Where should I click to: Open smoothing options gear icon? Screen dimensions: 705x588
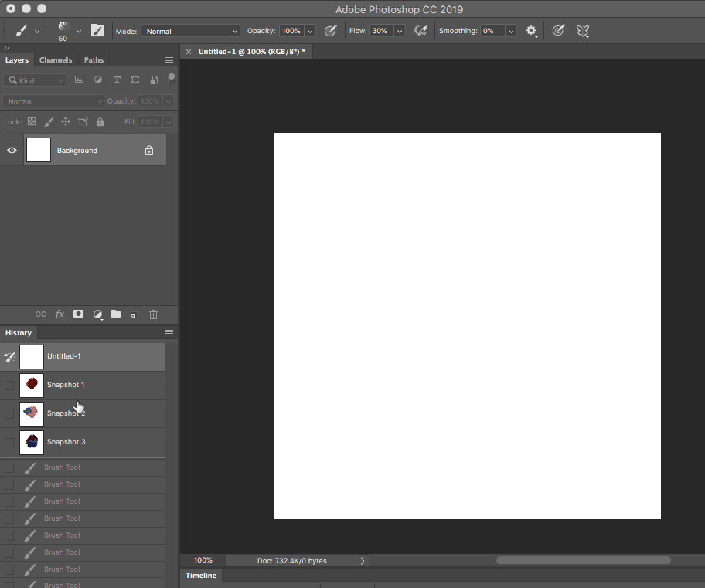[531, 31]
